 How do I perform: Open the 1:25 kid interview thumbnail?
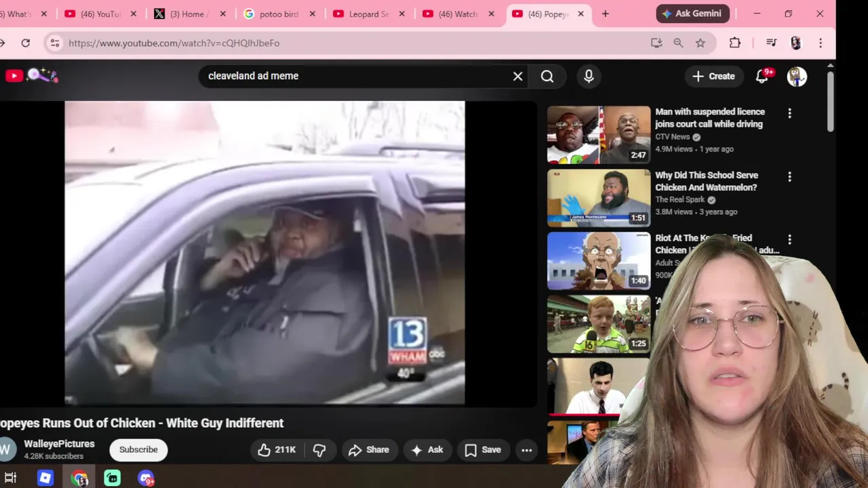tap(599, 323)
